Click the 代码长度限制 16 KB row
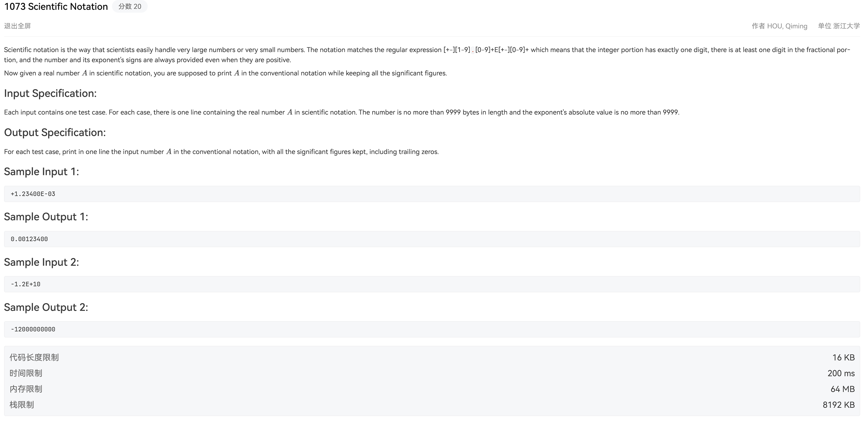 432,357
